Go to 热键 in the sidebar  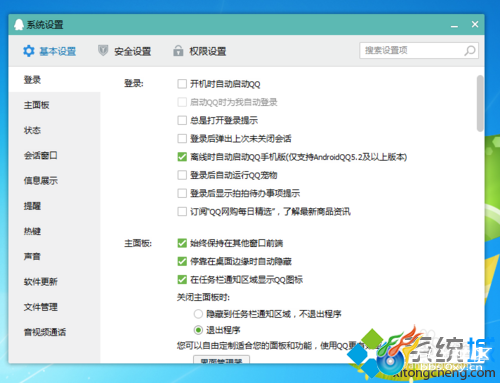pyautogui.click(x=54, y=231)
